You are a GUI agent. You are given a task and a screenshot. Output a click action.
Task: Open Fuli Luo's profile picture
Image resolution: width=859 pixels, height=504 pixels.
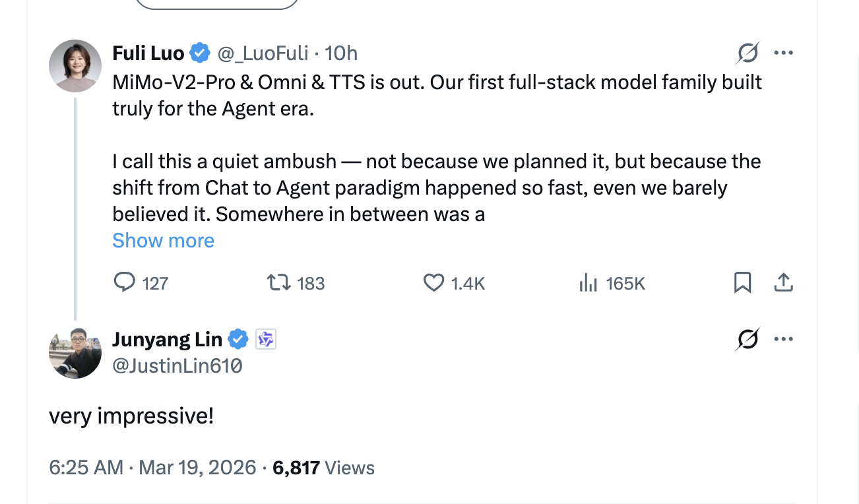click(x=75, y=65)
